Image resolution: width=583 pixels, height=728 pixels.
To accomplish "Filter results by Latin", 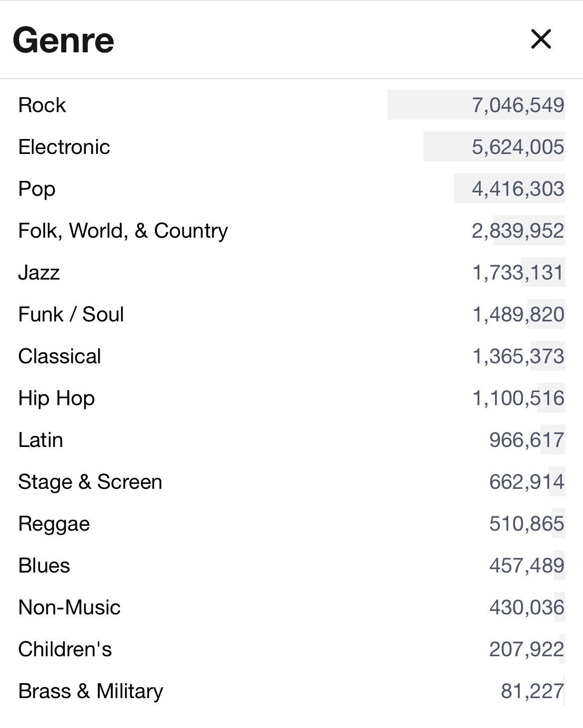I will [291, 439].
